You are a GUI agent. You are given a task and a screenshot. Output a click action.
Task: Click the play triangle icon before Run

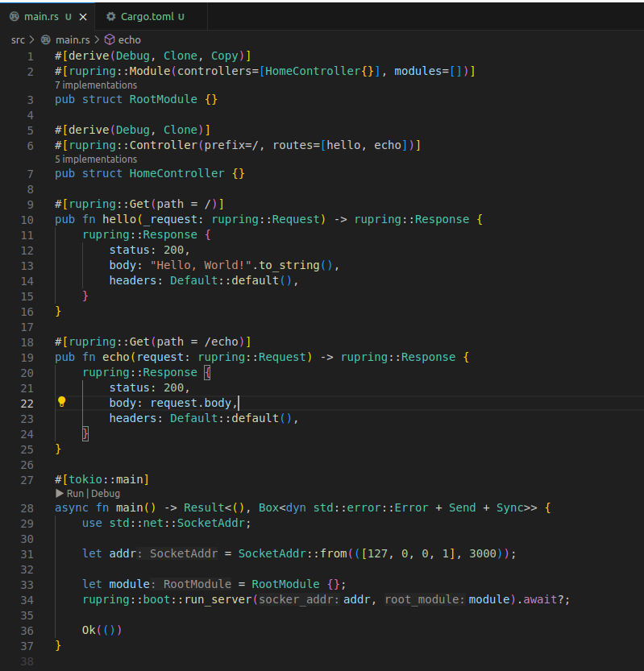pyautogui.click(x=60, y=493)
